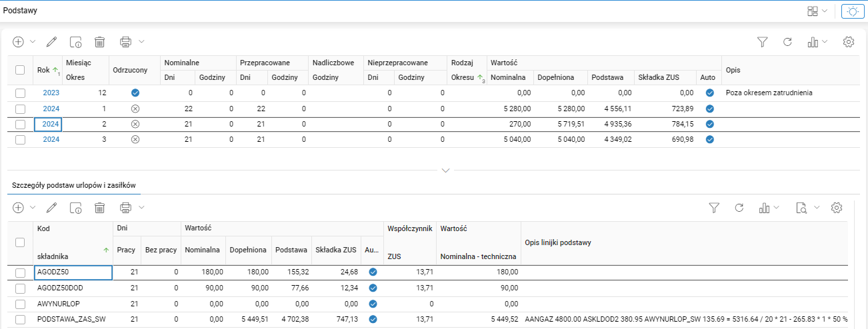
Task: Click the Odrzucony crossed icon in month 1 row
Action: (x=135, y=109)
